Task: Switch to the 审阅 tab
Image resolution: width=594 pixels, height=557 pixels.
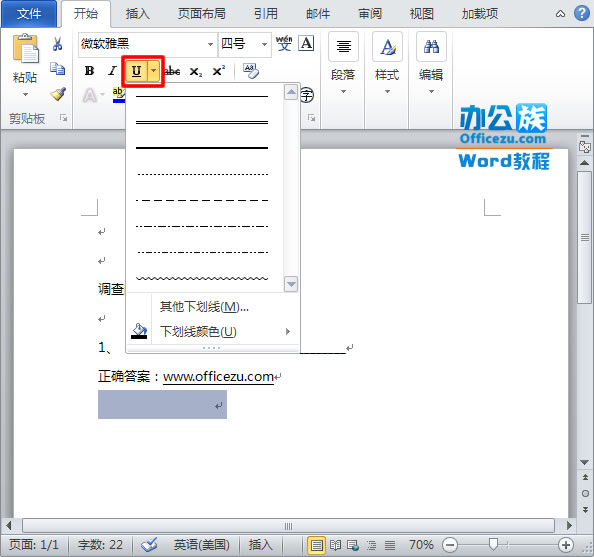Action: pyautogui.click(x=370, y=14)
